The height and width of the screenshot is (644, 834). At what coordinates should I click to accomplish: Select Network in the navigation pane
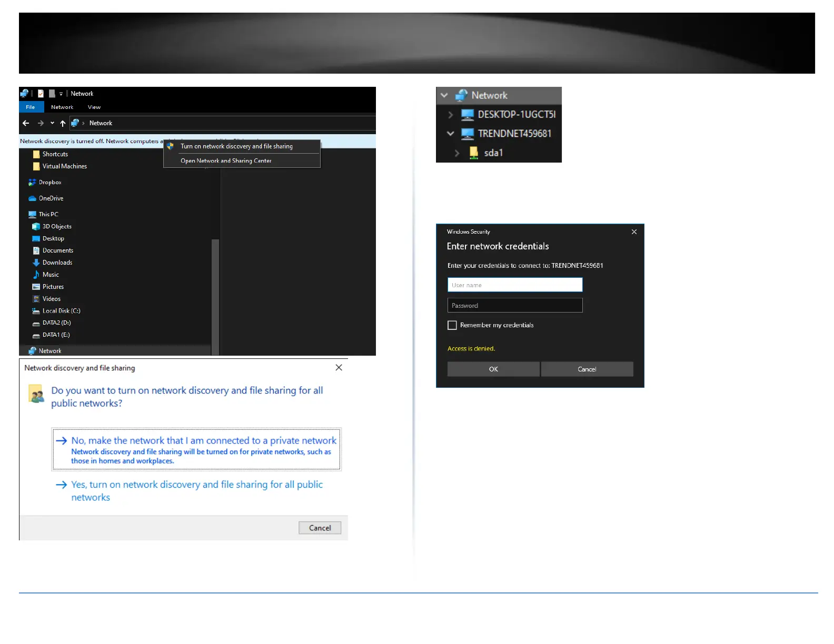115,351
